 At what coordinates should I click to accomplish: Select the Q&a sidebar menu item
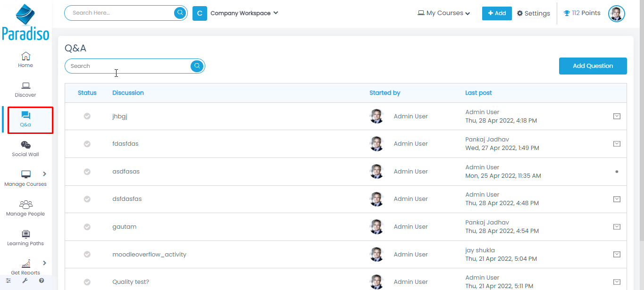pyautogui.click(x=25, y=119)
